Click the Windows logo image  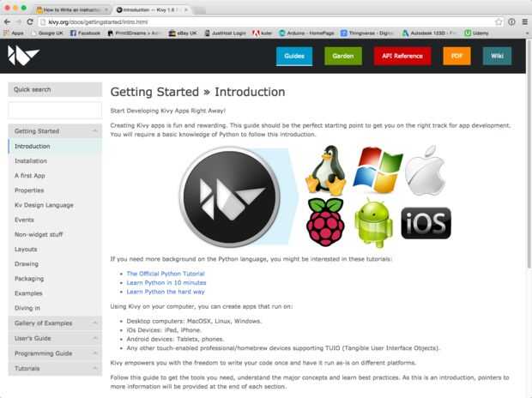pyautogui.click(x=378, y=170)
